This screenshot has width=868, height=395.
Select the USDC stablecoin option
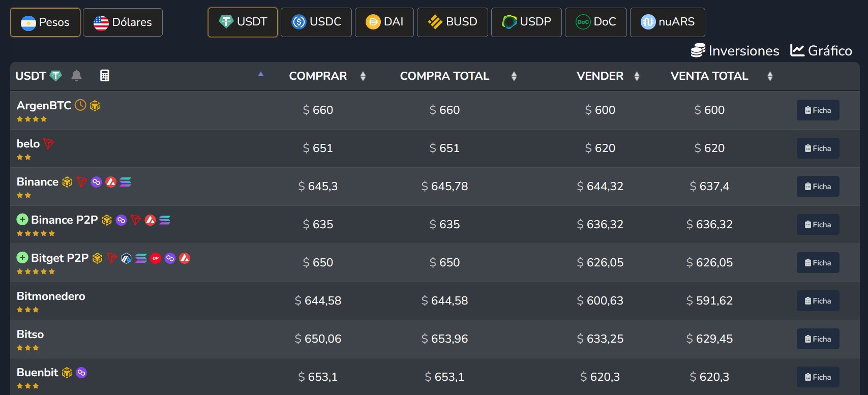[x=316, y=22]
